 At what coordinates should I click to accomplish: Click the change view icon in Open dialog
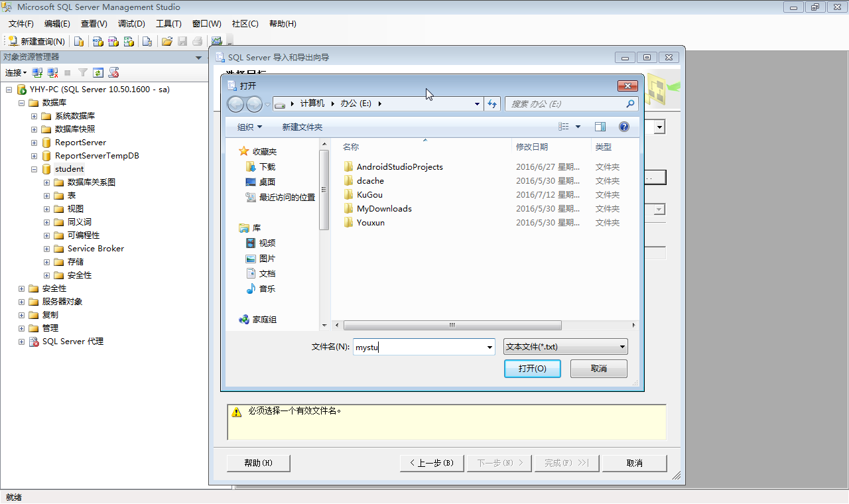pos(564,127)
